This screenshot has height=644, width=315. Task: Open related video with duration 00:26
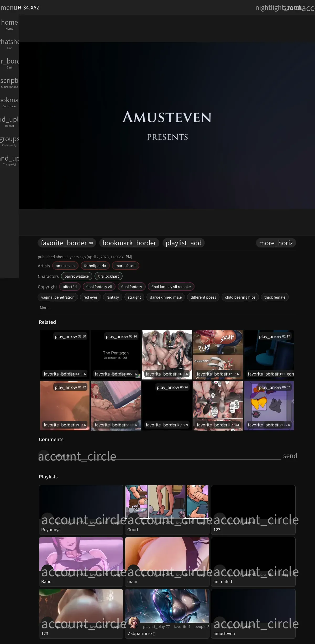[167, 406]
